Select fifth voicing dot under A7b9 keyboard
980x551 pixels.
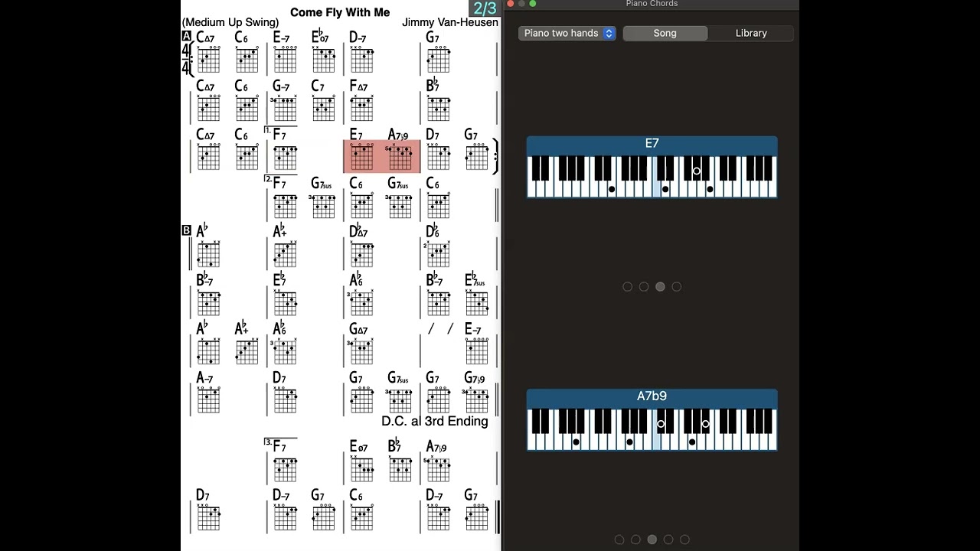click(684, 540)
